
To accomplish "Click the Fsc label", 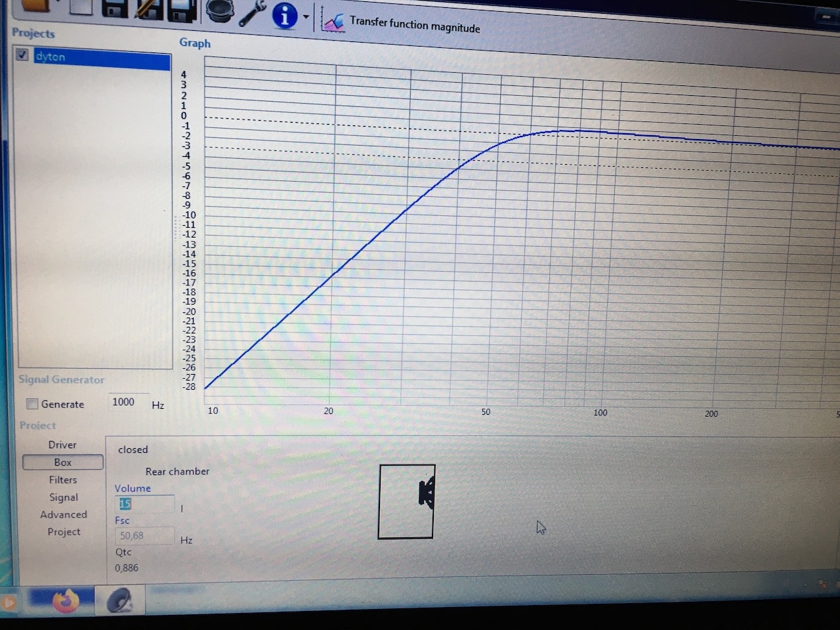I will click(x=122, y=520).
